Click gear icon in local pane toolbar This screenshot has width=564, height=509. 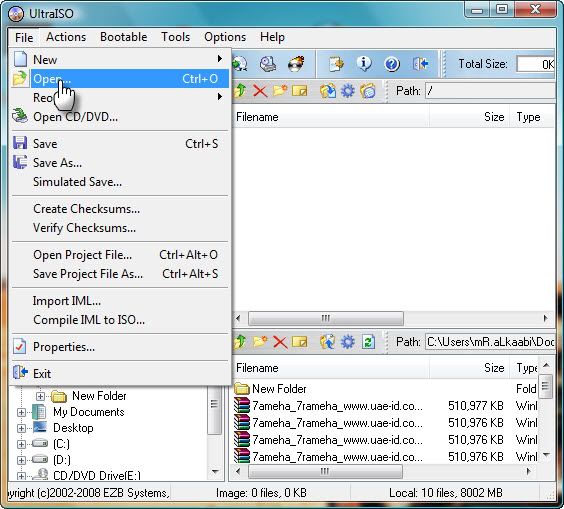(x=347, y=342)
